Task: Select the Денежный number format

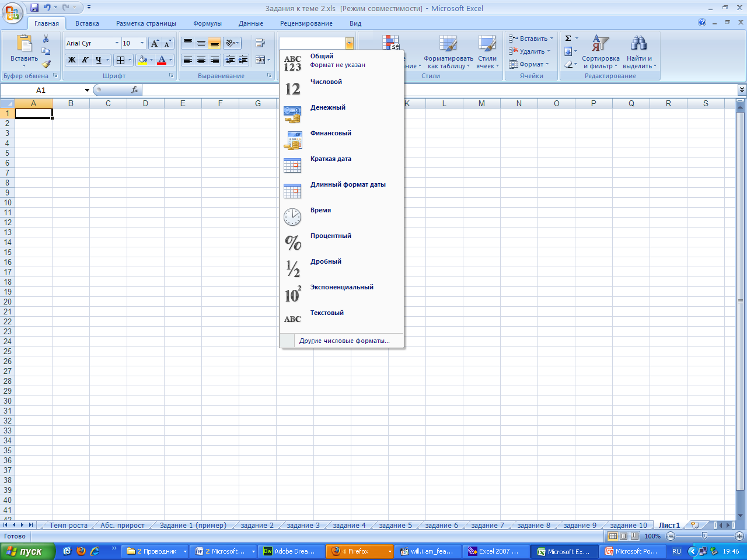Action: coord(341,114)
